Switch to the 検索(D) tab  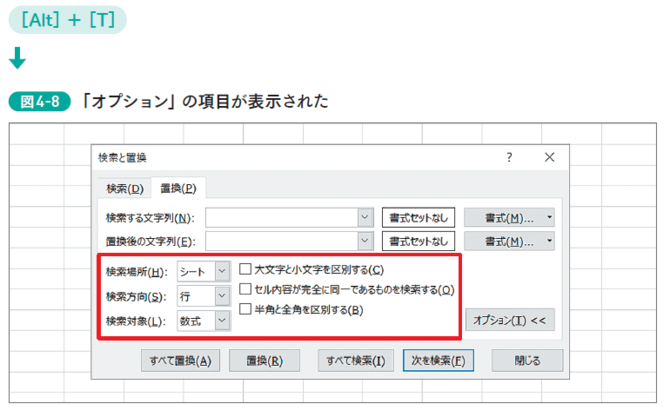[x=125, y=188]
